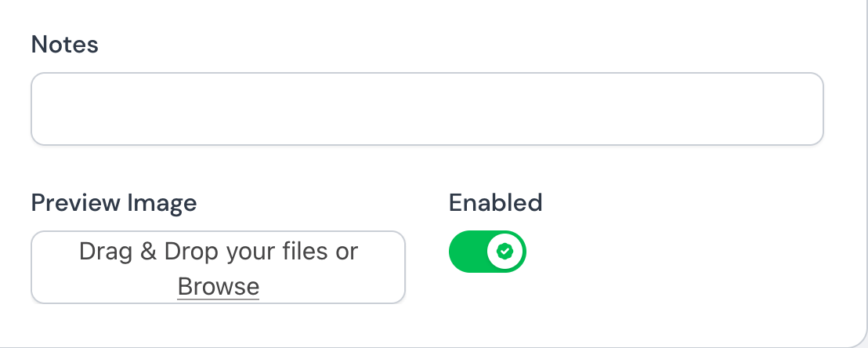
Task: Click the white knob of Enabled toggle
Action: pyautogui.click(x=505, y=252)
